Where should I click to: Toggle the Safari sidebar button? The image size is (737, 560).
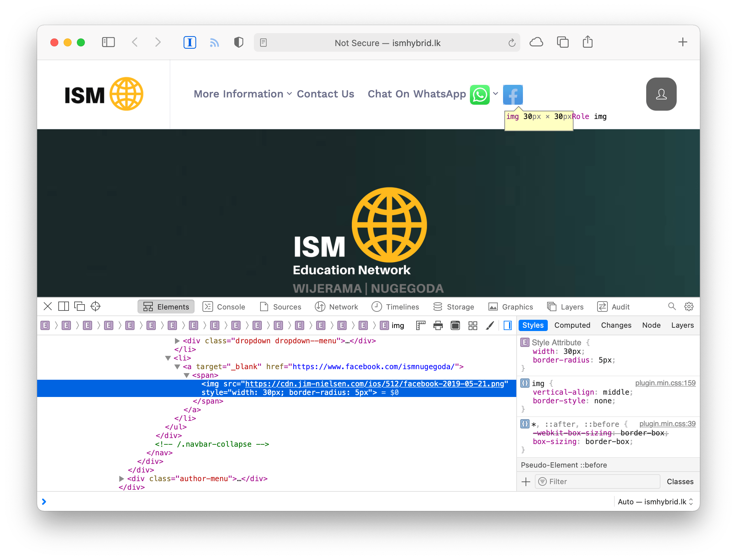coord(108,42)
